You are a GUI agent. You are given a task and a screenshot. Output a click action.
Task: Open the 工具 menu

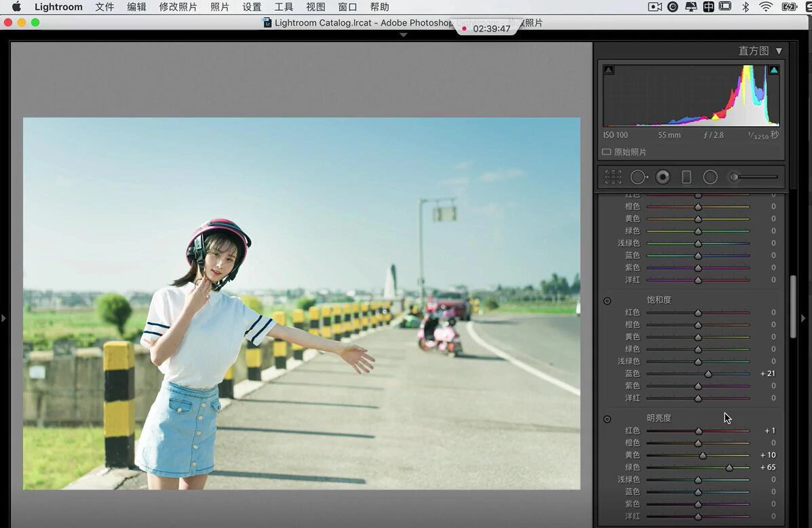pos(284,7)
